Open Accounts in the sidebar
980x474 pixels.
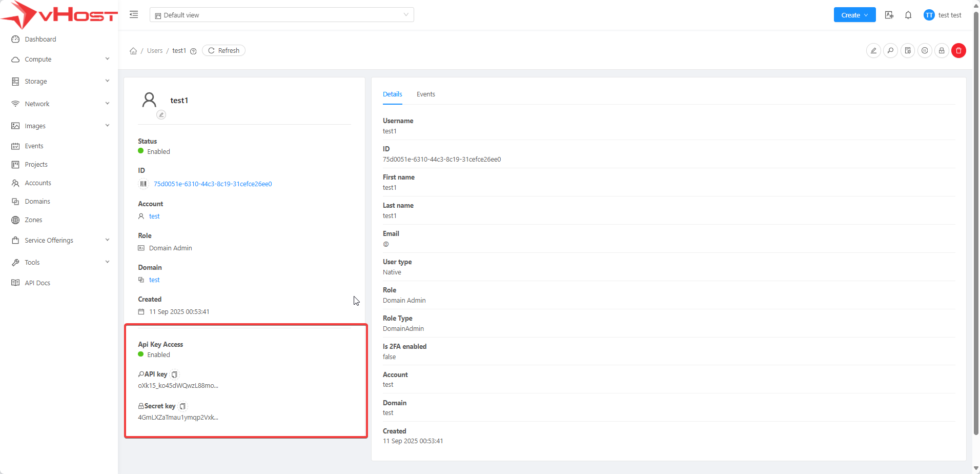38,183
